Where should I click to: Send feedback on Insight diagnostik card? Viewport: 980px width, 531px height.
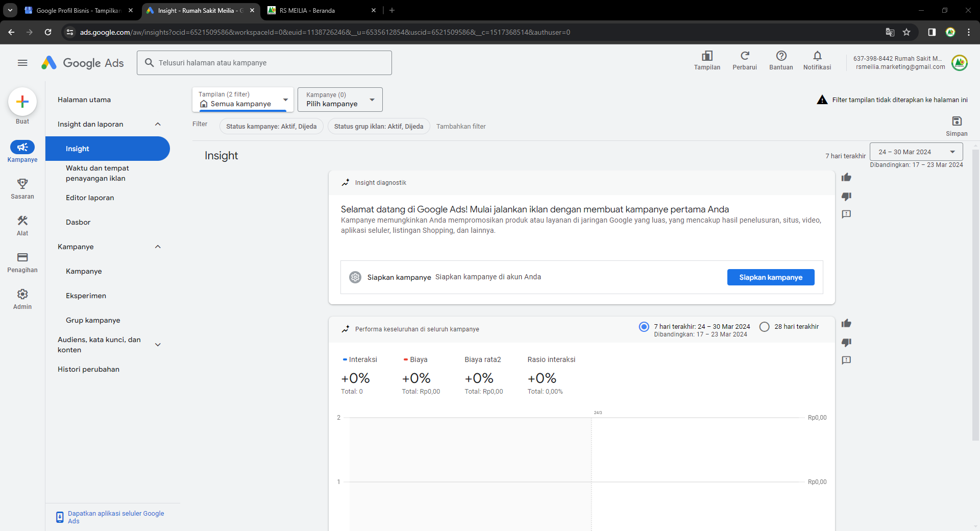pyautogui.click(x=846, y=214)
